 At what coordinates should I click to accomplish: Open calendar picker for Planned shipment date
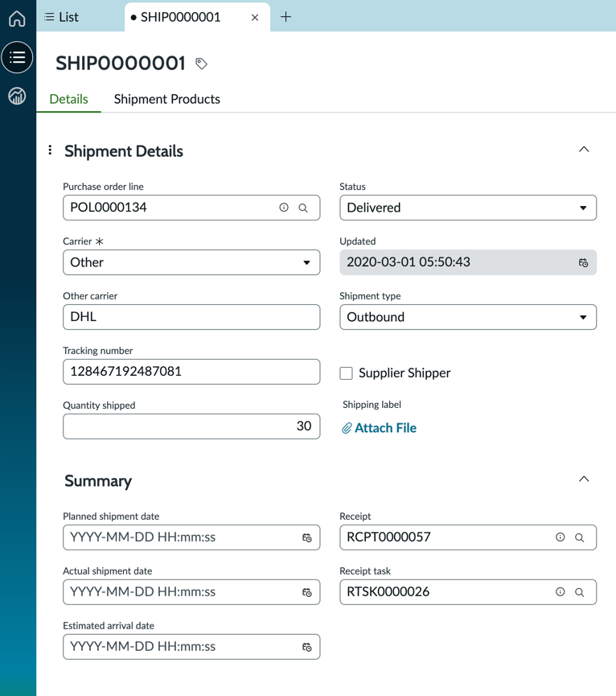point(307,537)
